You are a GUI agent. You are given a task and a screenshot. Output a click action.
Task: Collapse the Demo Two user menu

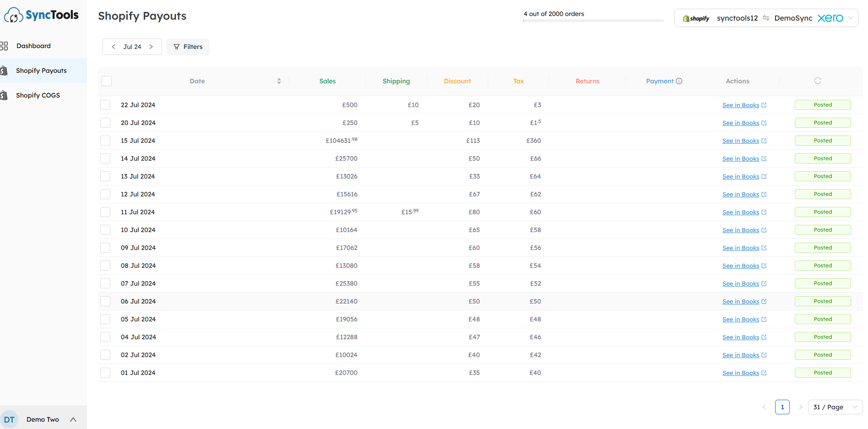tap(73, 419)
